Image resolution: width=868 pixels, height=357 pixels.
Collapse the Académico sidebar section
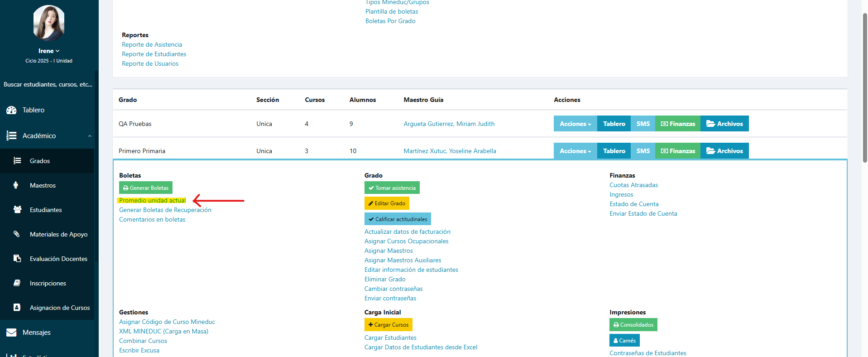point(89,136)
